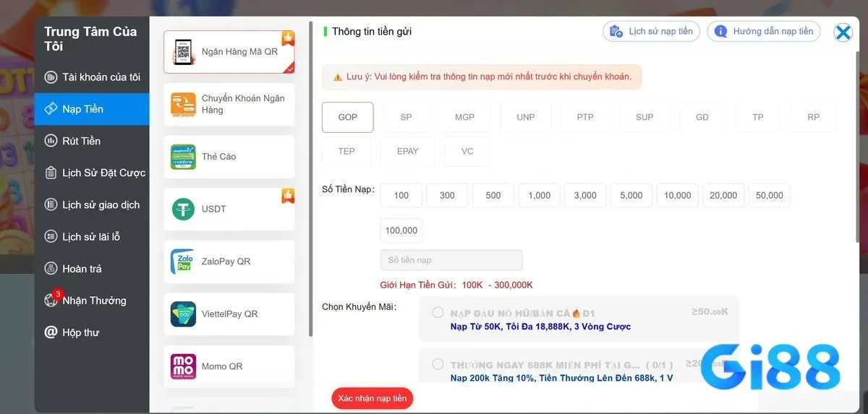Choose Momo QR payment method
The height and width of the screenshot is (414, 868).
pos(229,366)
